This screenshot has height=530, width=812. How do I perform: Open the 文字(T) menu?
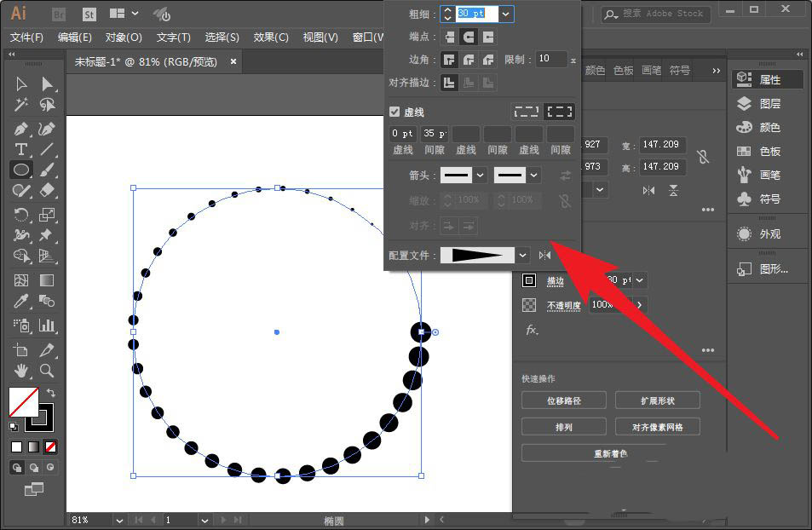point(174,37)
